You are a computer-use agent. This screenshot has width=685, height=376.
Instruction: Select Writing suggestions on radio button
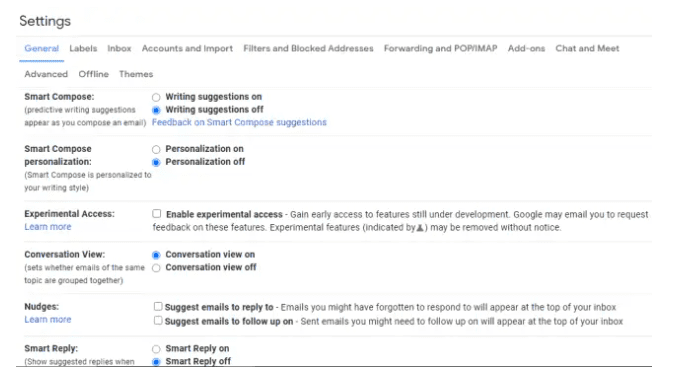pyautogui.click(x=156, y=97)
